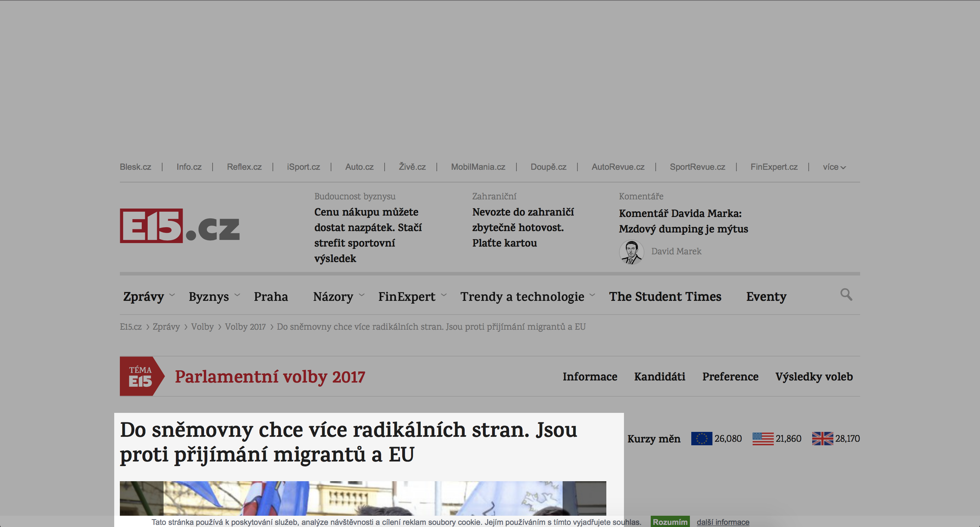The width and height of the screenshot is (980, 527).
Task: Click the UK flag currency icon
Action: click(x=822, y=439)
